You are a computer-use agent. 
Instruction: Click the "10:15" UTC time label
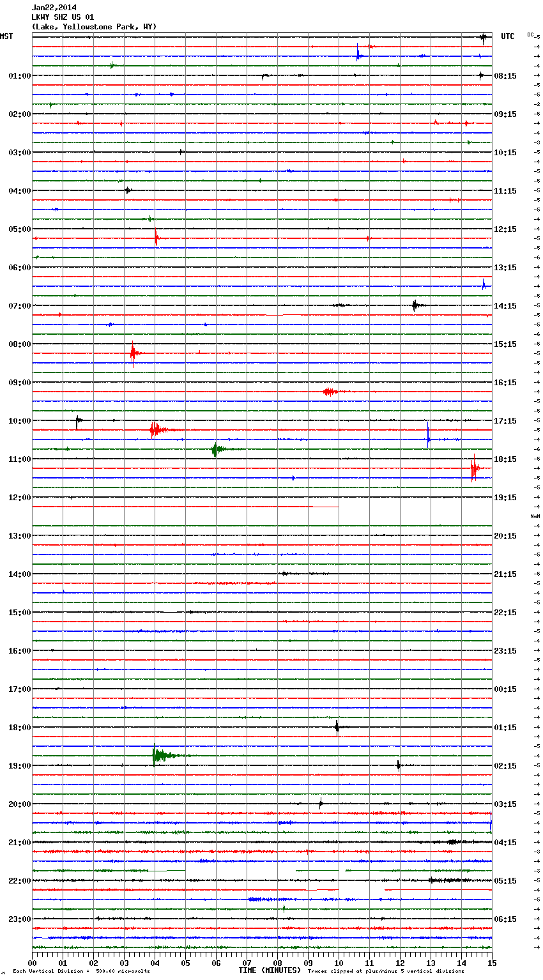(x=505, y=153)
